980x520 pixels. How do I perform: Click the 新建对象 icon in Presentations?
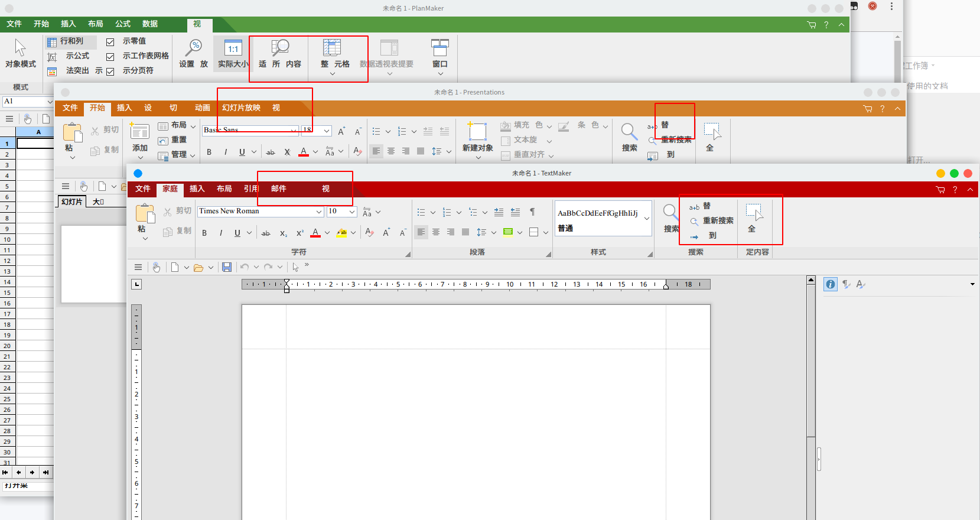(x=477, y=136)
